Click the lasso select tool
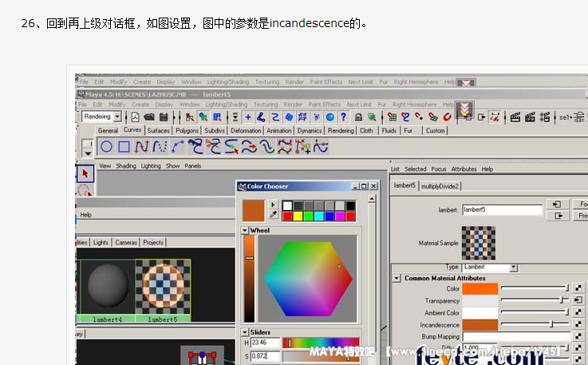588x365 pixels. (85, 191)
